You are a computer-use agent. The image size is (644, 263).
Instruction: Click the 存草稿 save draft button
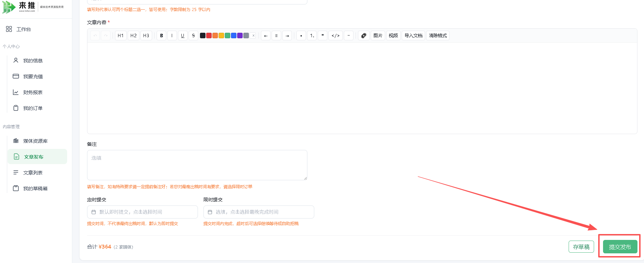point(581,247)
